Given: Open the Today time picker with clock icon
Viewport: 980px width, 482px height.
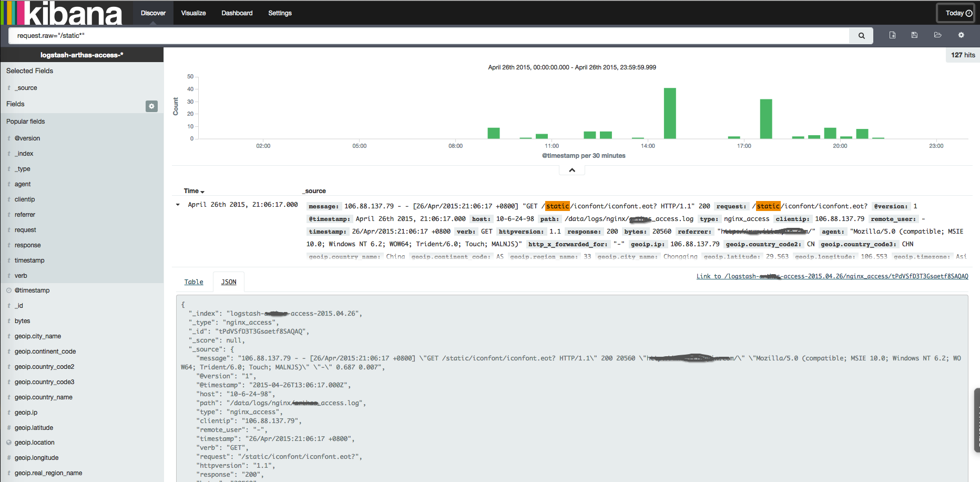Looking at the screenshot, I should [x=955, y=13].
